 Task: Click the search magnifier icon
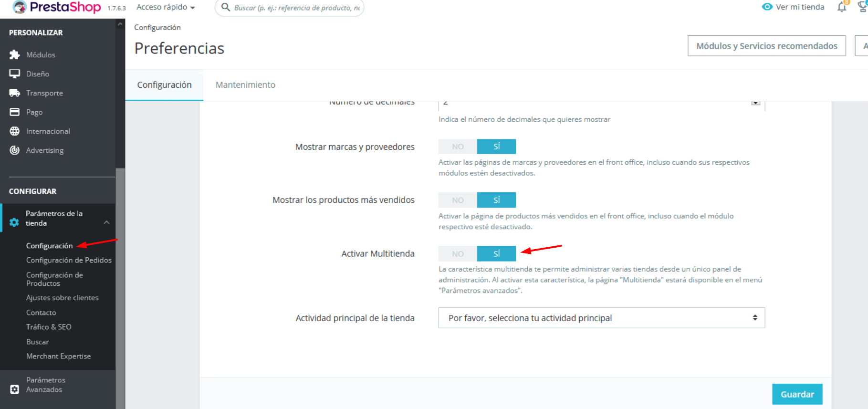(x=226, y=7)
